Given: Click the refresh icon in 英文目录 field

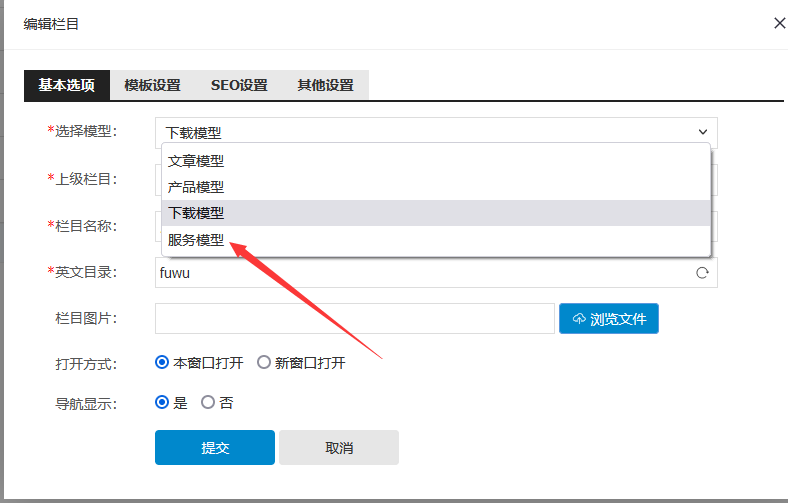Looking at the screenshot, I should [x=702, y=273].
